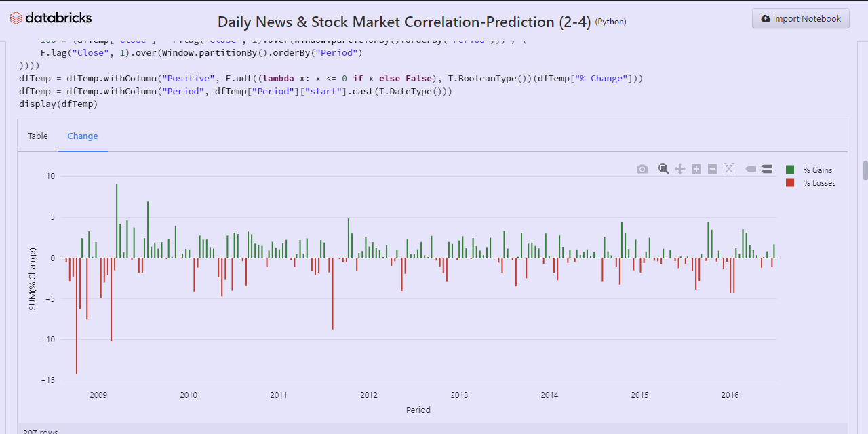Select the Change tab
This screenshot has height=434, width=868.
83,136
